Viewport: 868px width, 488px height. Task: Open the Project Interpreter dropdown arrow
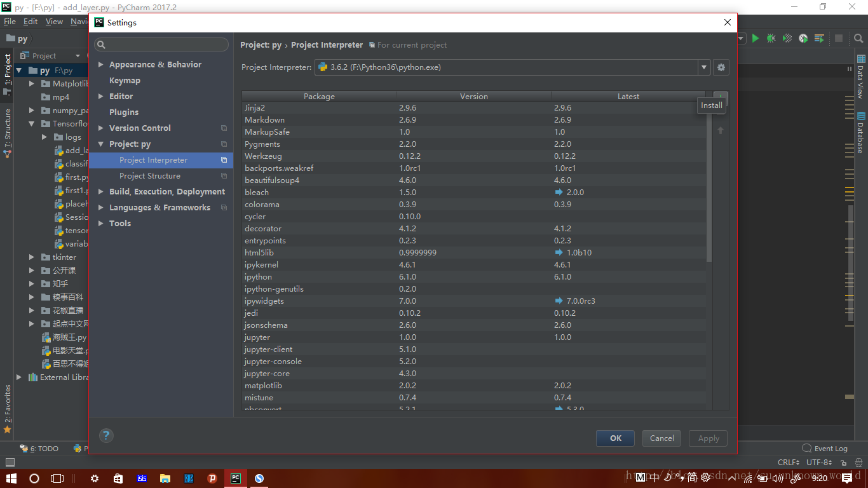tap(704, 67)
